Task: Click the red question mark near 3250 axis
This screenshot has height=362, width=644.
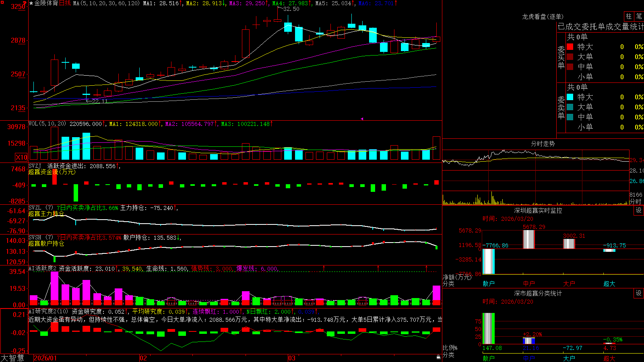Action: click(x=25, y=3)
